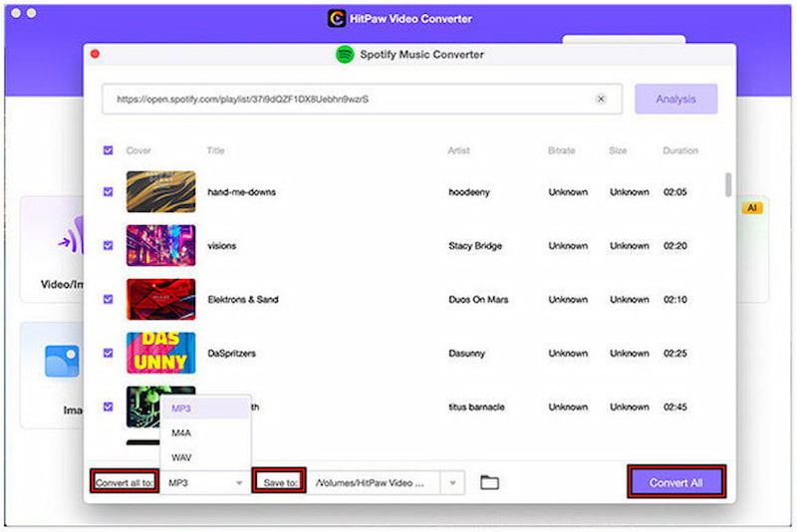Click the Convert All button
This screenshot has width=797, height=532.
coord(676,482)
